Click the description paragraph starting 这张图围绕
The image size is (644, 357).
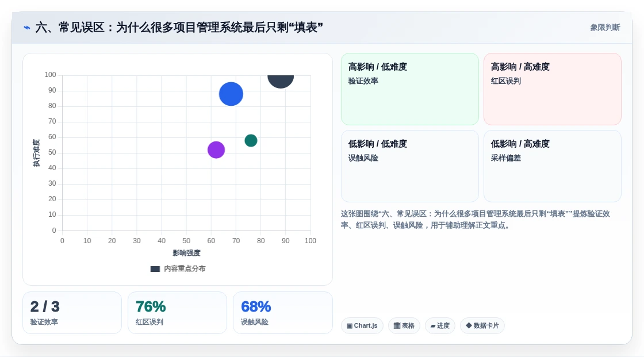click(475, 220)
